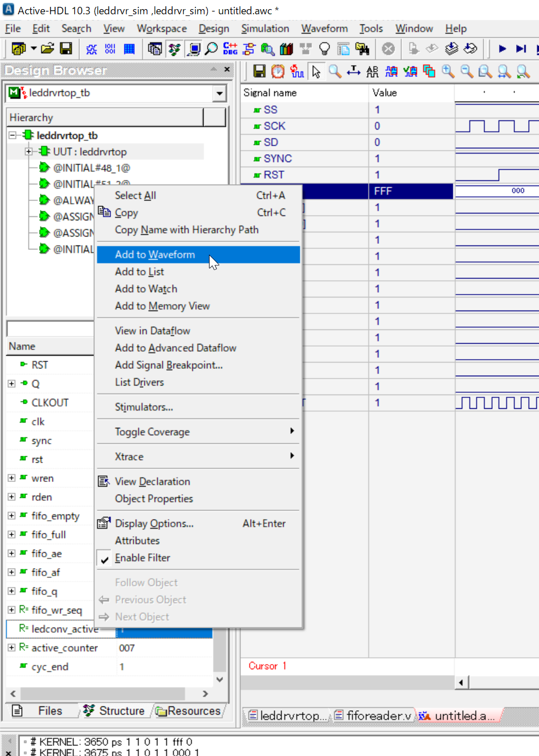The image size is (539, 756).
Task: Close the Design Browser panel
Action: coord(227,70)
